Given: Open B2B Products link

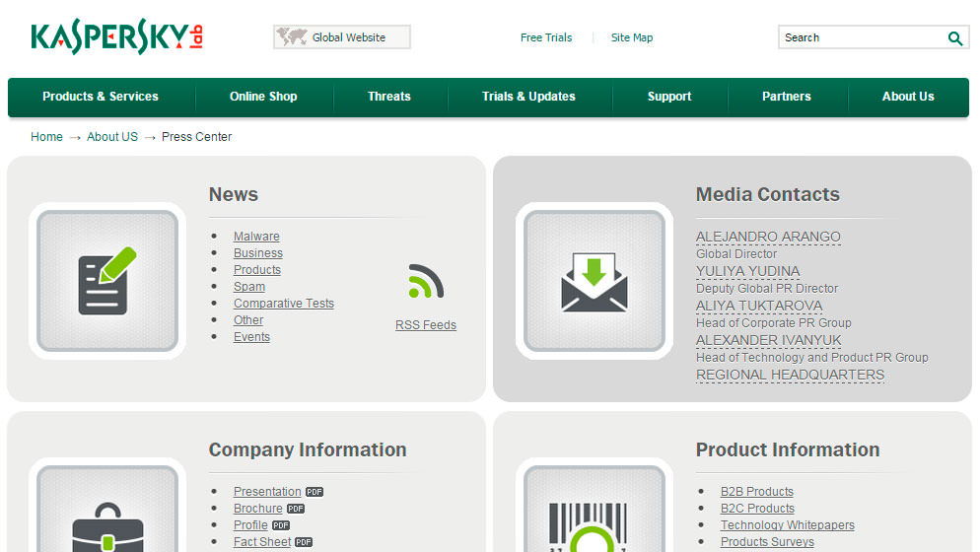Looking at the screenshot, I should (x=757, y=492).
